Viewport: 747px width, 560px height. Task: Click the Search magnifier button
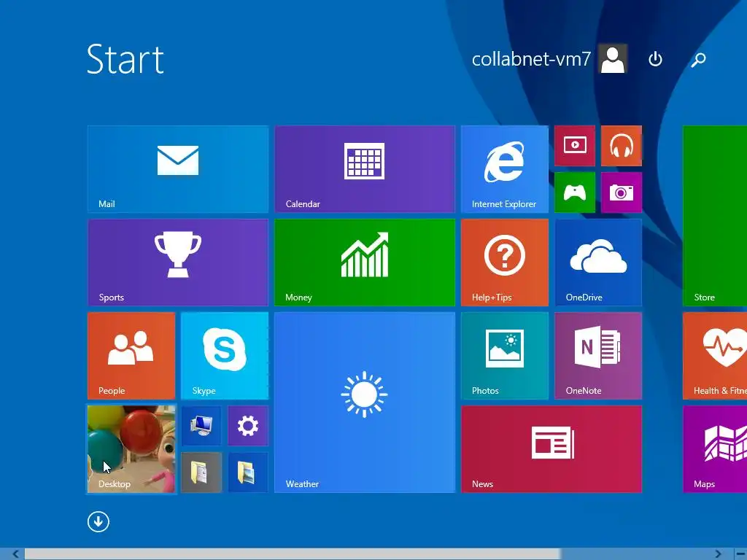tap(698, 60)
